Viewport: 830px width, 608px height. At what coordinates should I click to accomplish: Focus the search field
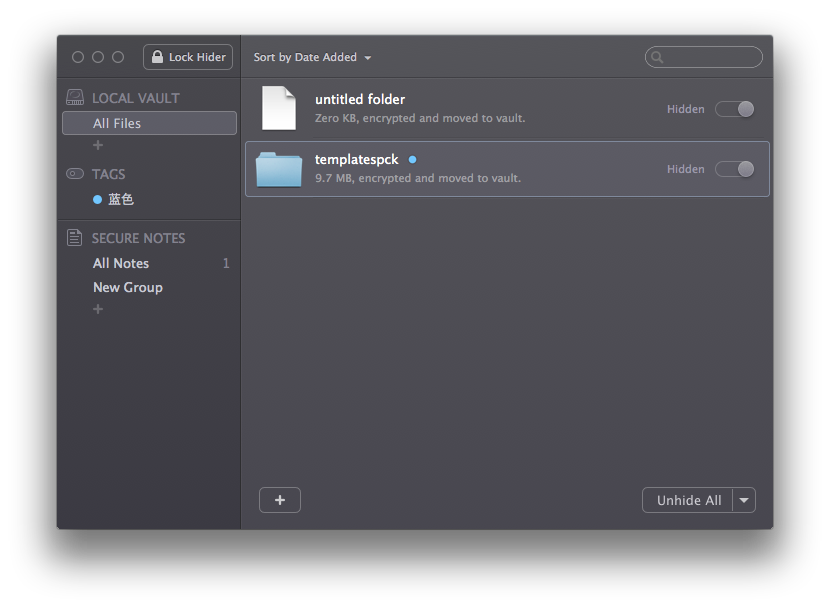703,57
